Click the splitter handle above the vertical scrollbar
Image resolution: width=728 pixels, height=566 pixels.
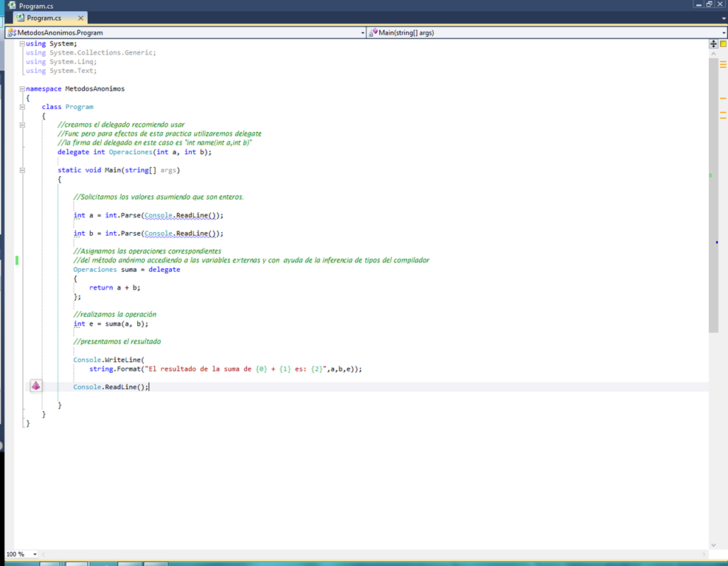[713, 44]
